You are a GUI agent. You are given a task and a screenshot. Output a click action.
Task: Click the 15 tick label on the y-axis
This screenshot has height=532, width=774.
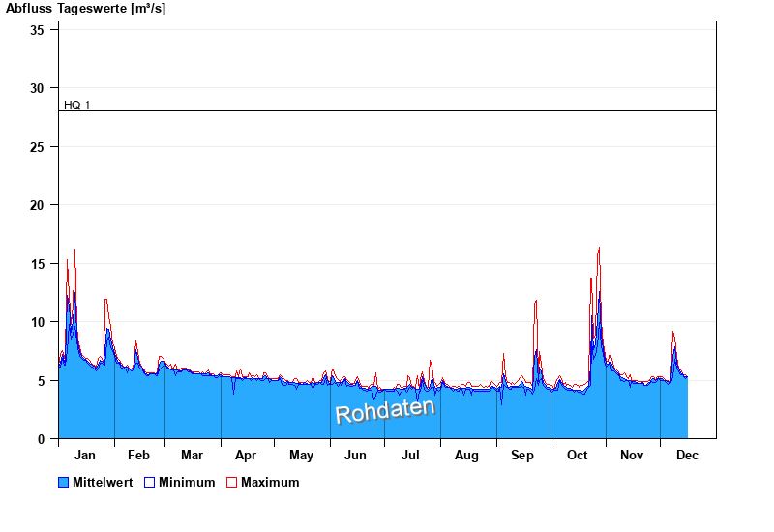click(x=37, y=264)
